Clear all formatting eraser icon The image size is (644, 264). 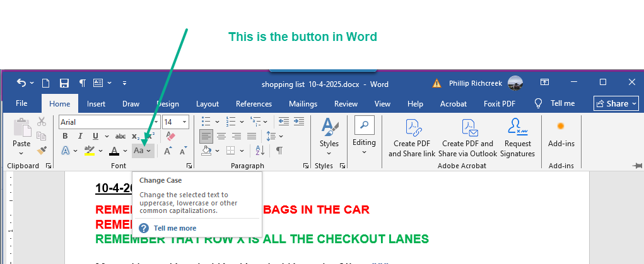pos(170,136)
